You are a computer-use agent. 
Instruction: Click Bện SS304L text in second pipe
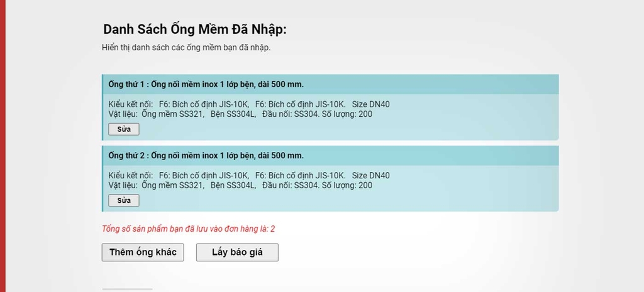click(x=233, y=185)
